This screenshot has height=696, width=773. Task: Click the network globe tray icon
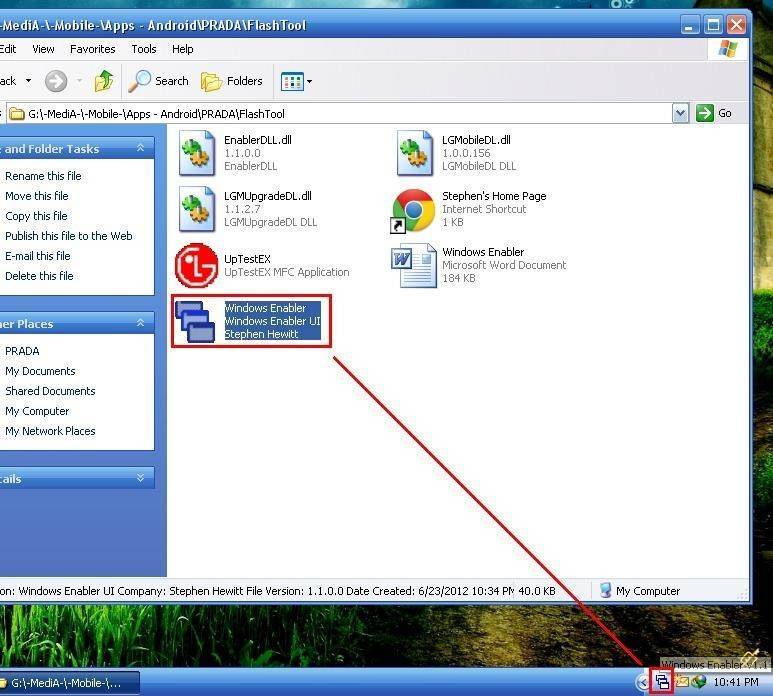tap(699, 682)
